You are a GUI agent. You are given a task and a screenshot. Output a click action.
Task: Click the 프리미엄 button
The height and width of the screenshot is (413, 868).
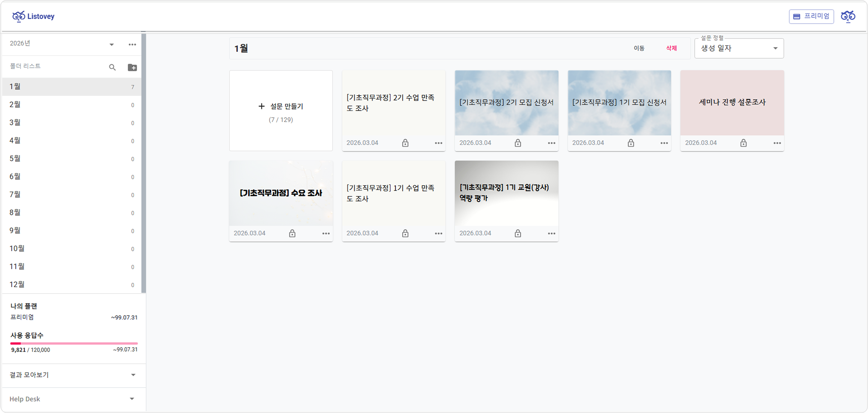[x=811, y=16]
